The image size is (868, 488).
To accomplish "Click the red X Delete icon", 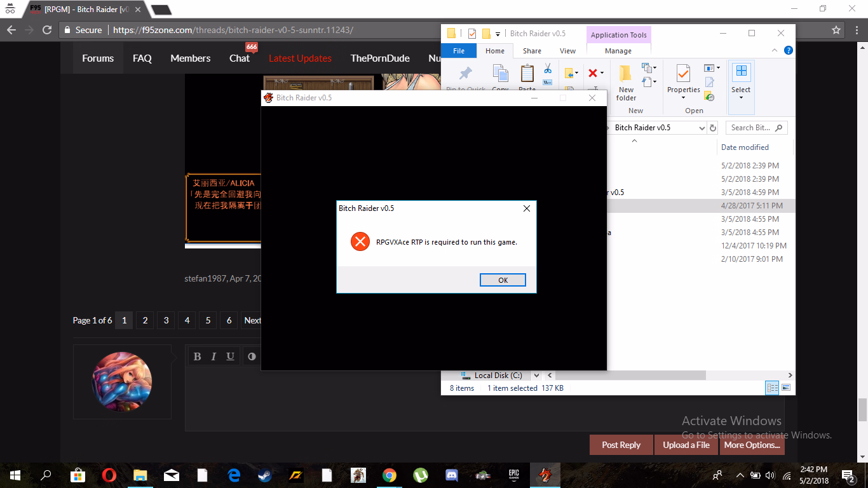I will click(592, 73).
